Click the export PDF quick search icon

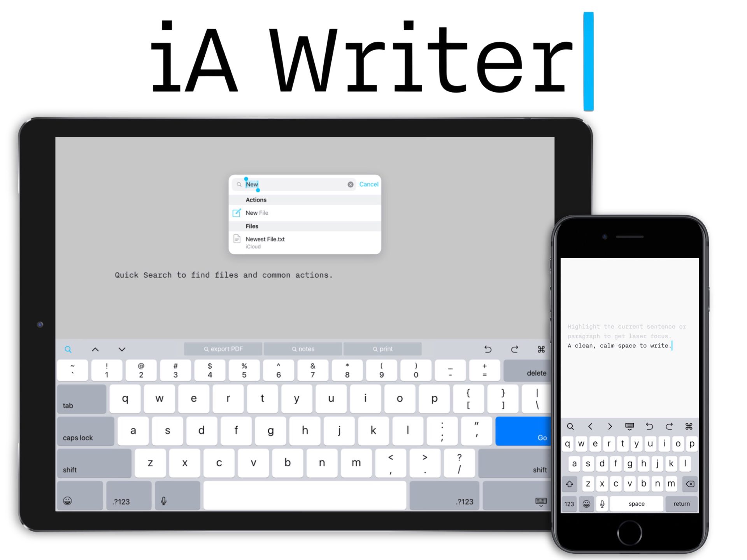225,349
